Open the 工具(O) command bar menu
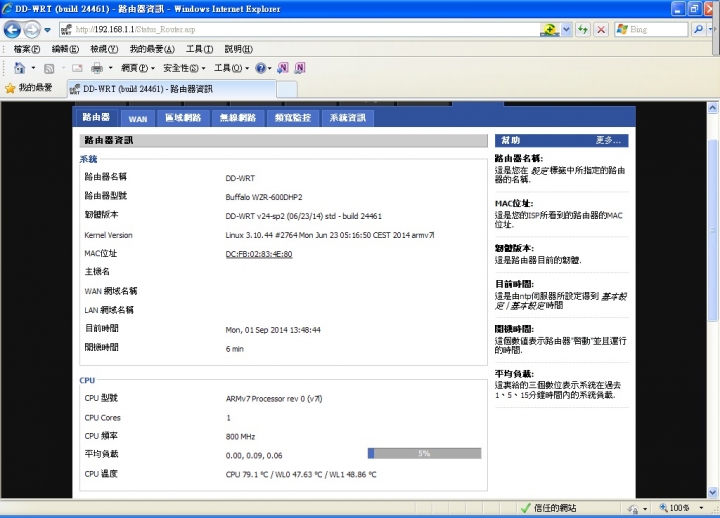Viewport: 720px width, 518px height. coord(231,68)
